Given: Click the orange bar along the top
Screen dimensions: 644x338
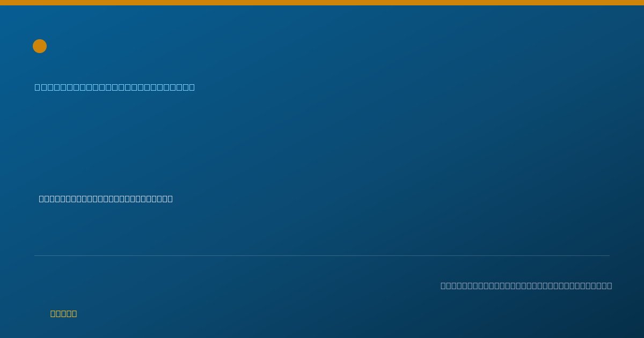Looking at the screenshot, I should [322, 3].
